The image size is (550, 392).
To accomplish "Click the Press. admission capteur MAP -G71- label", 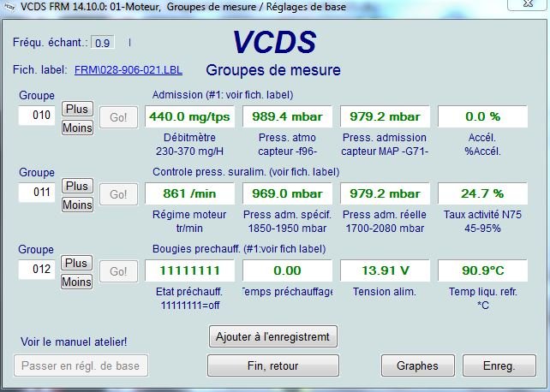I will 385,145.
